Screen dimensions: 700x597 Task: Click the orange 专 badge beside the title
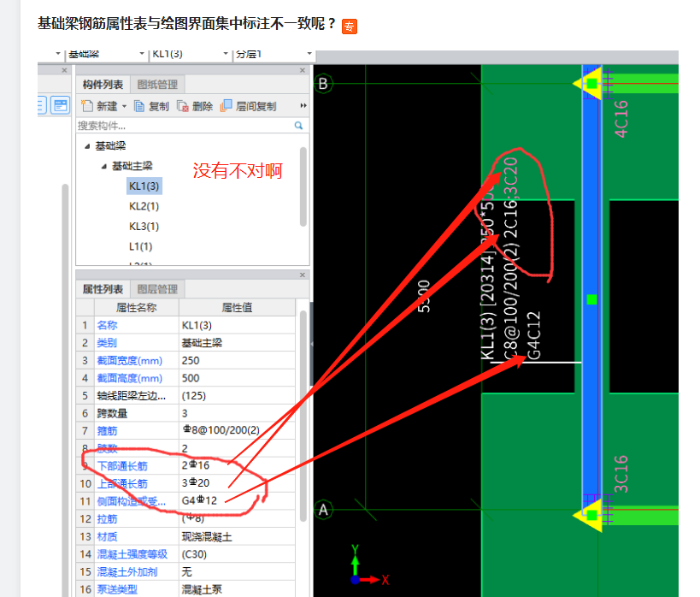[x=350, y=27]
